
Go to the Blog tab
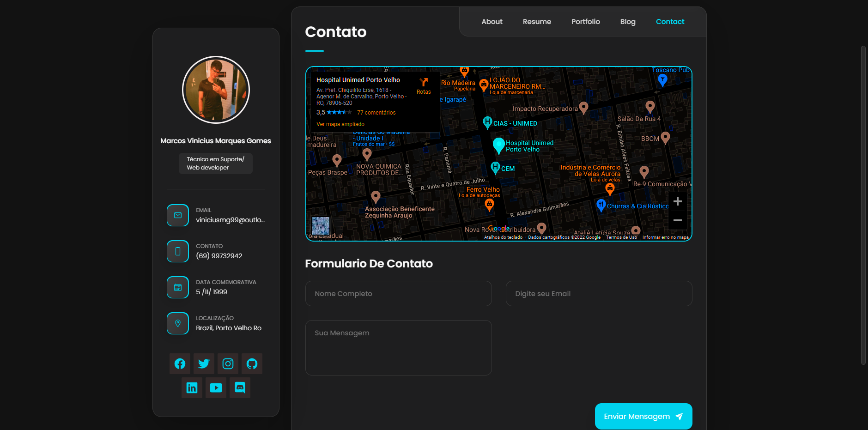click(628, 22)
